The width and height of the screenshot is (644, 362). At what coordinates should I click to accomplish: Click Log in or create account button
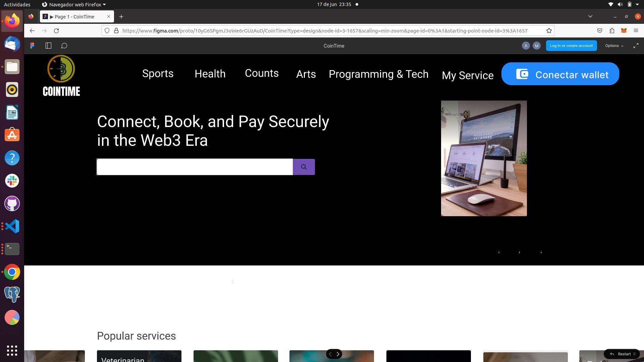572,46
